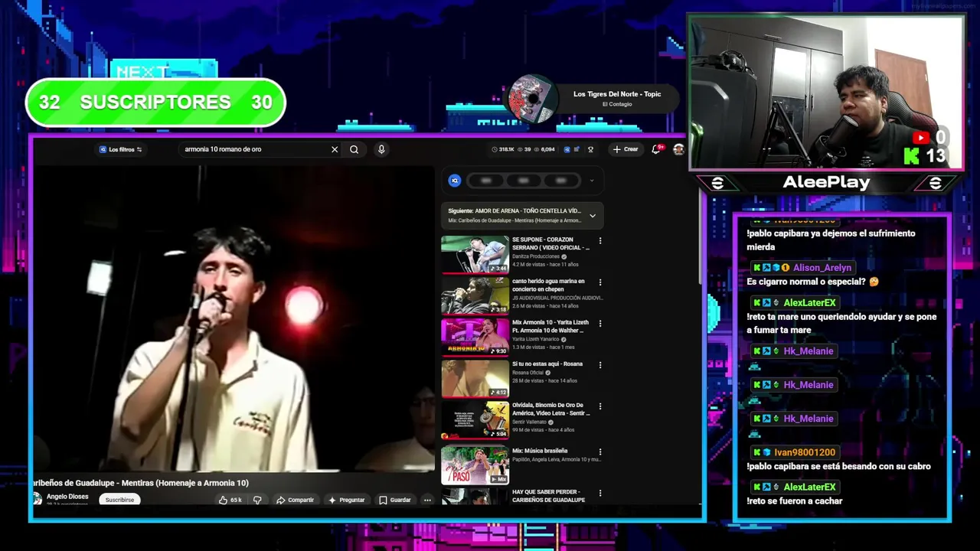Open options for 'Olvidala, Binomio De Oro'
The width and height of the screenshot is (980, 551).
599,406
